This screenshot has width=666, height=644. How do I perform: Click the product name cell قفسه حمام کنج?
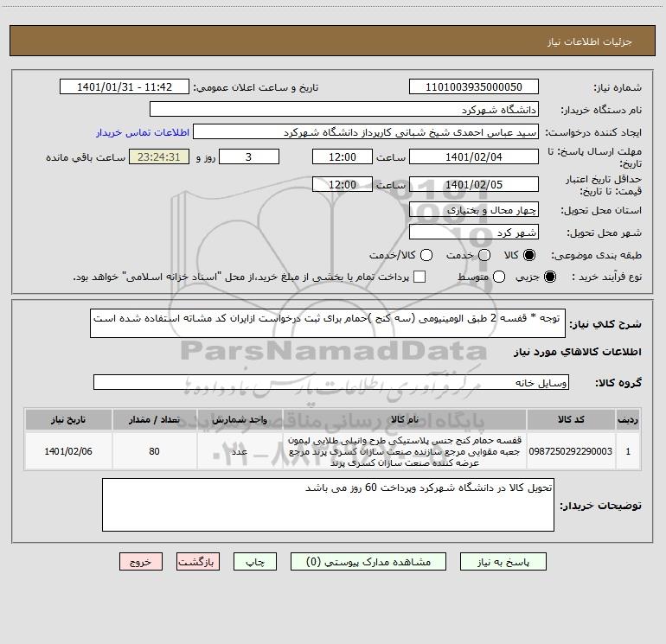pos(405,451)
